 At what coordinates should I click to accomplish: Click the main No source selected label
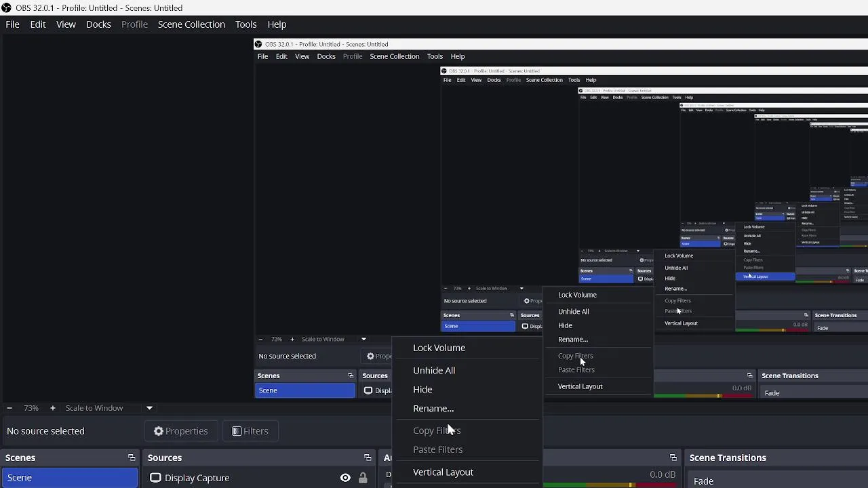point(45,431)
